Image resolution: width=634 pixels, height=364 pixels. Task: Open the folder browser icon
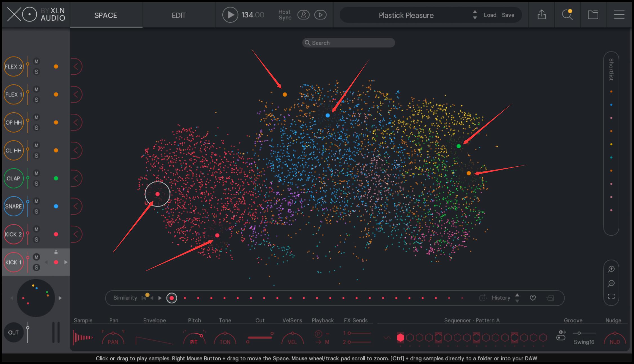[x=593, y=15]
